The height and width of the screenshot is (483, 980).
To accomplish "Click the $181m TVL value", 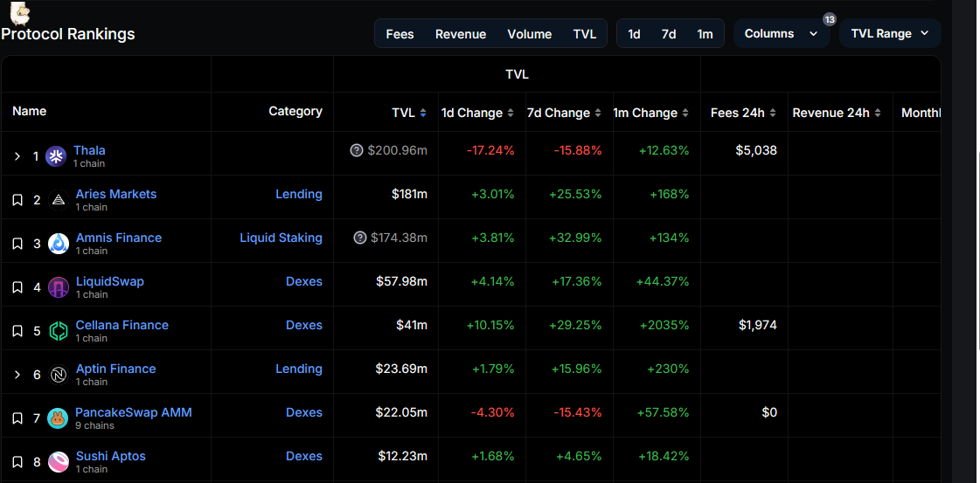I will 409,194.
